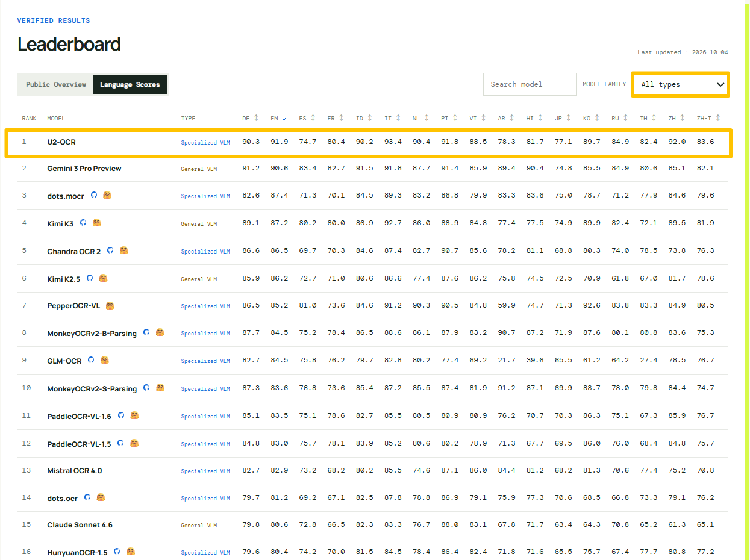Click the GitHub icon next to Kimi K3
Viewport: 750px width, 560px height.
tap(83, 223)
